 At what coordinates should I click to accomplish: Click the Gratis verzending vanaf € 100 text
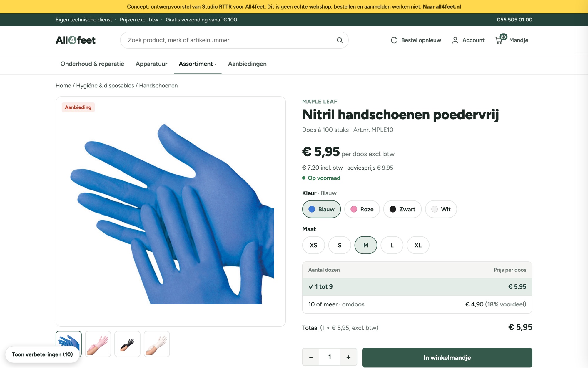point(201,19)
